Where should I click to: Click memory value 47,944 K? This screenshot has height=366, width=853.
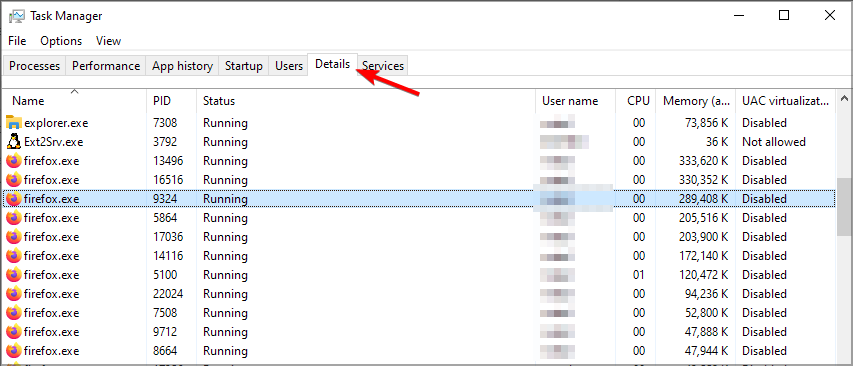tap(707, 351)
